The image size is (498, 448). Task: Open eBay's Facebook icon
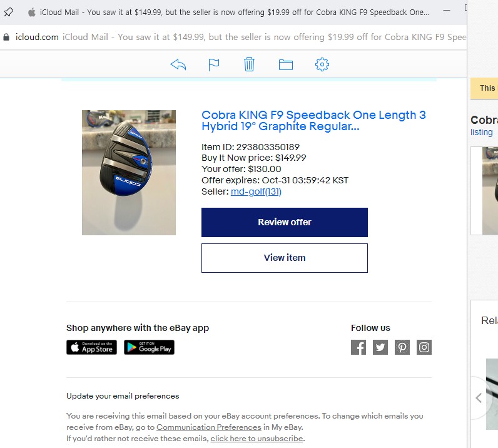point(358,347)
